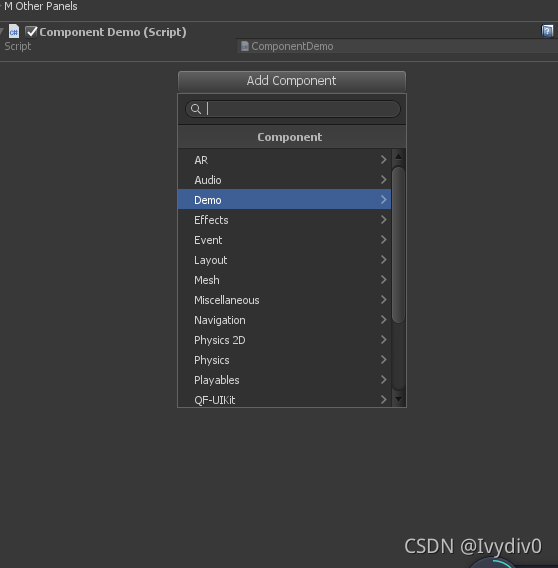This screenshot has height=568, width=558.
Task: Open the Physics 2D component category
Action: [284, 340]
